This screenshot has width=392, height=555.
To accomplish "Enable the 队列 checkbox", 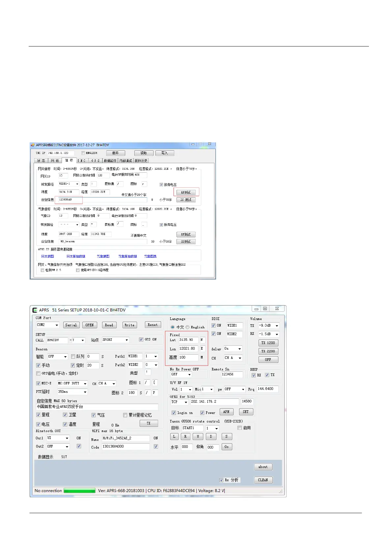I will point(73,356).
